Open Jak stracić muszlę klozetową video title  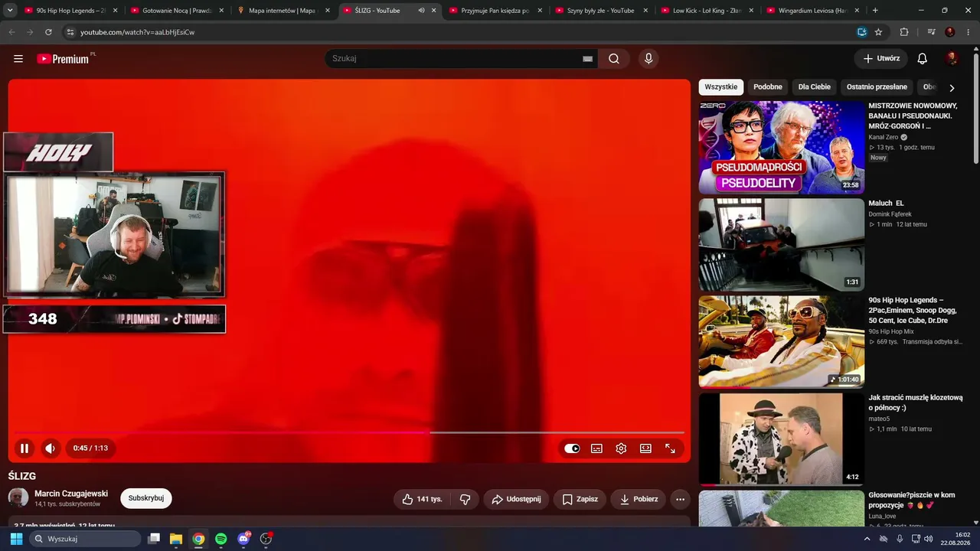(x=916, y=403)
